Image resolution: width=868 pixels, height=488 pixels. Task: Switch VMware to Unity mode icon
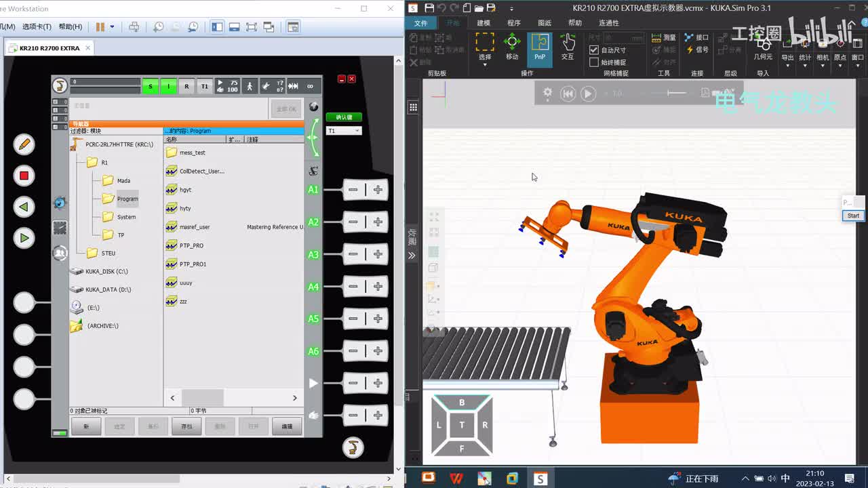(269, 27)
